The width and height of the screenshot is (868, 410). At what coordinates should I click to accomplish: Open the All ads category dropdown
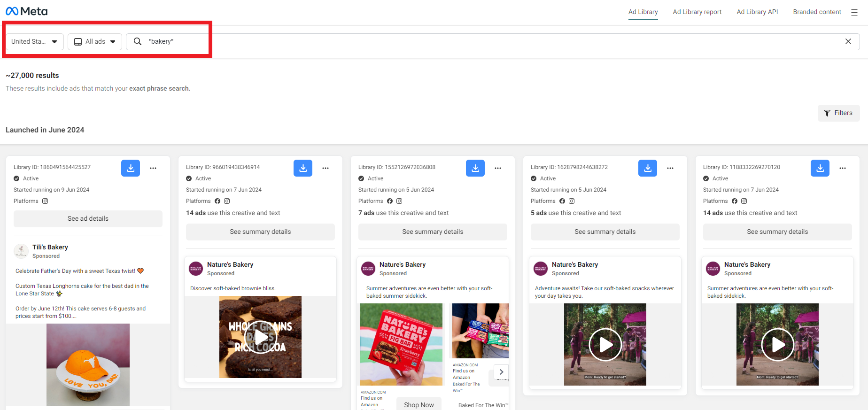[x=95, y=41]
